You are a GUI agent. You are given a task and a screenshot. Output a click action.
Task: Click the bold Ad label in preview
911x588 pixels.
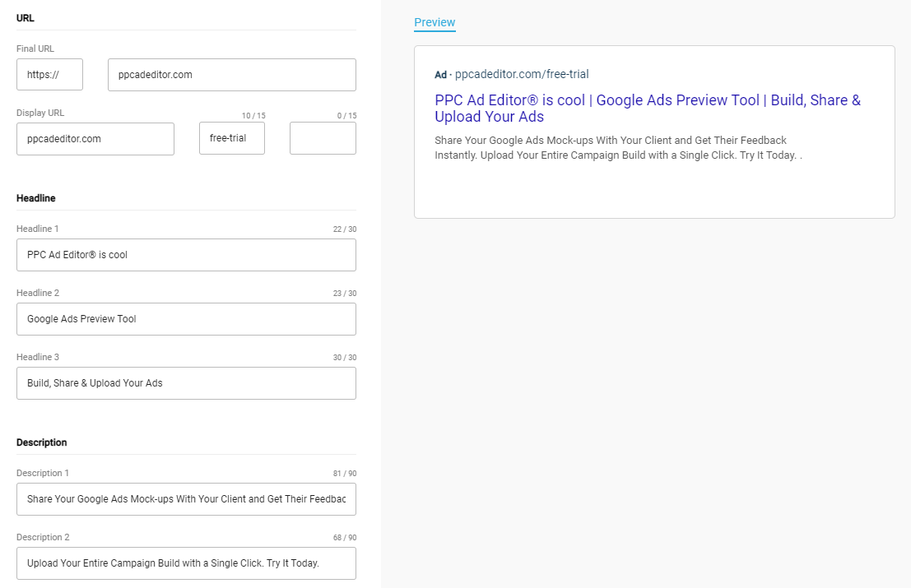440,75
